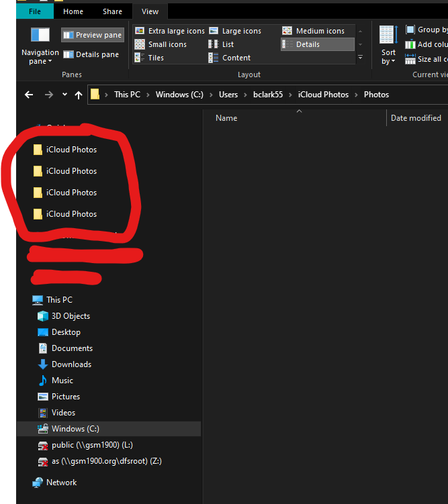Click Photos in the address path
448x504 pixels.
(x=376, y=95)
